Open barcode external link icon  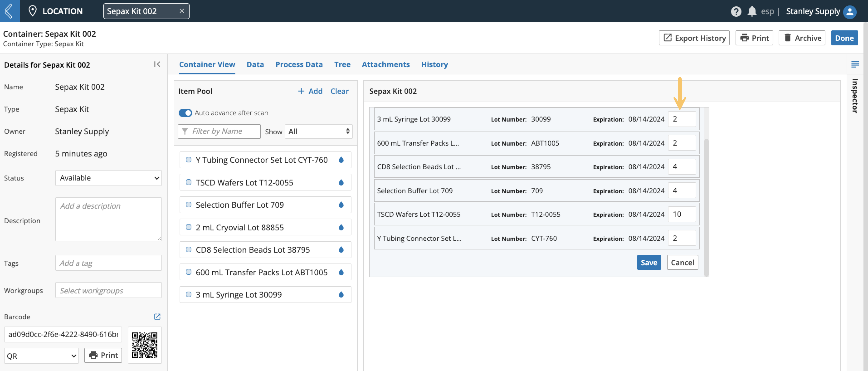(157, 316)
